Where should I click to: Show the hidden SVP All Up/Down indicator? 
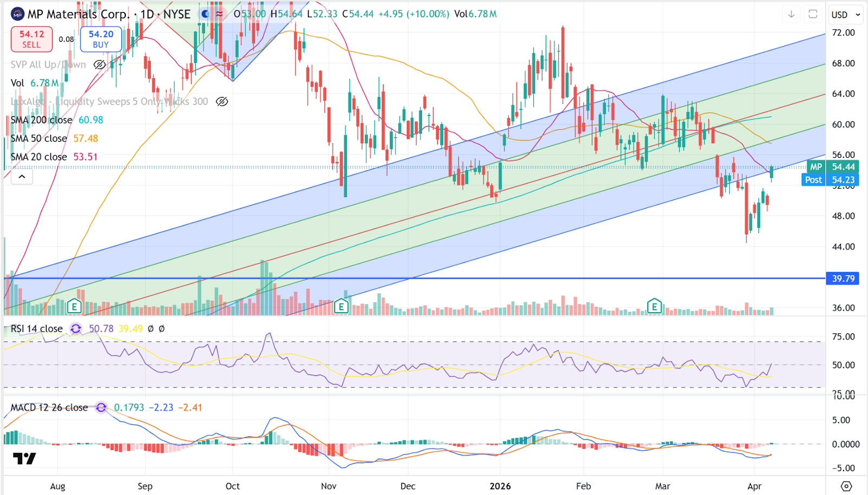pyautogui.click(x=99, y=65)
